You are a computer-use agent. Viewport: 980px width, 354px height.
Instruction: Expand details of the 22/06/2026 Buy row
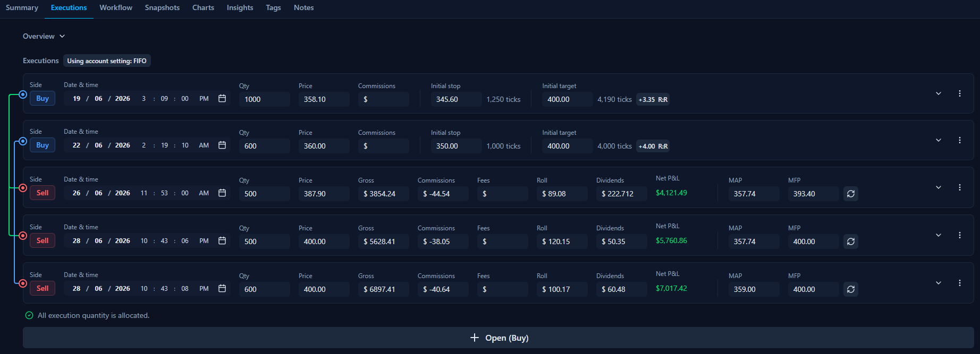[x=938, y=140]
